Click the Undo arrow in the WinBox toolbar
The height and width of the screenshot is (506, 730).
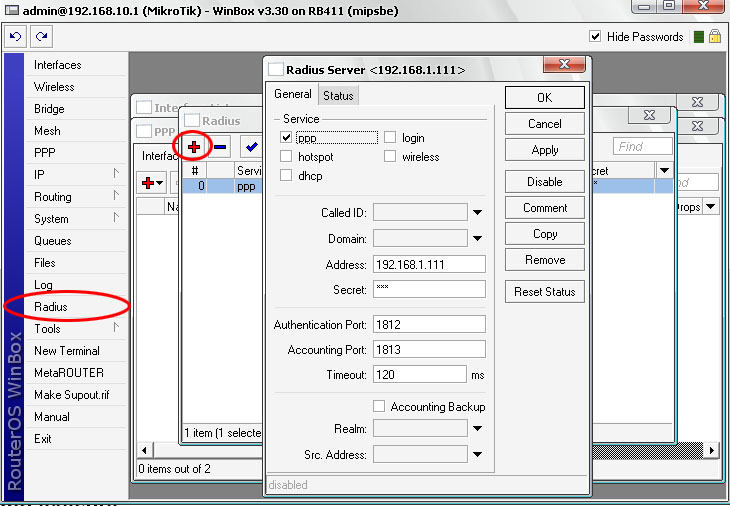coord(16,37)
